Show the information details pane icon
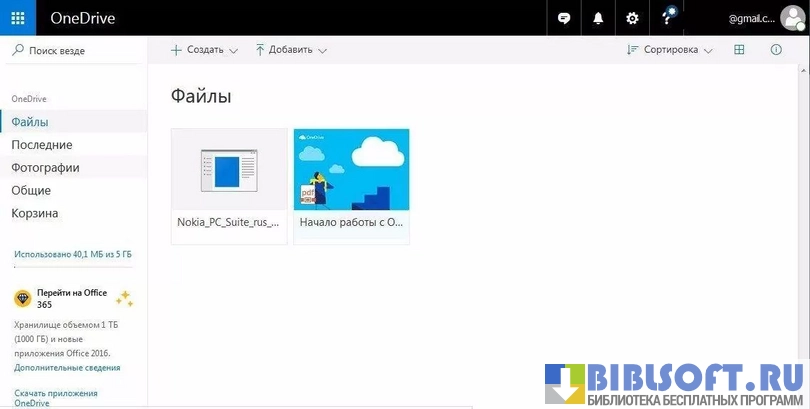Screen dimensions: 810x409 coord(775,50)
